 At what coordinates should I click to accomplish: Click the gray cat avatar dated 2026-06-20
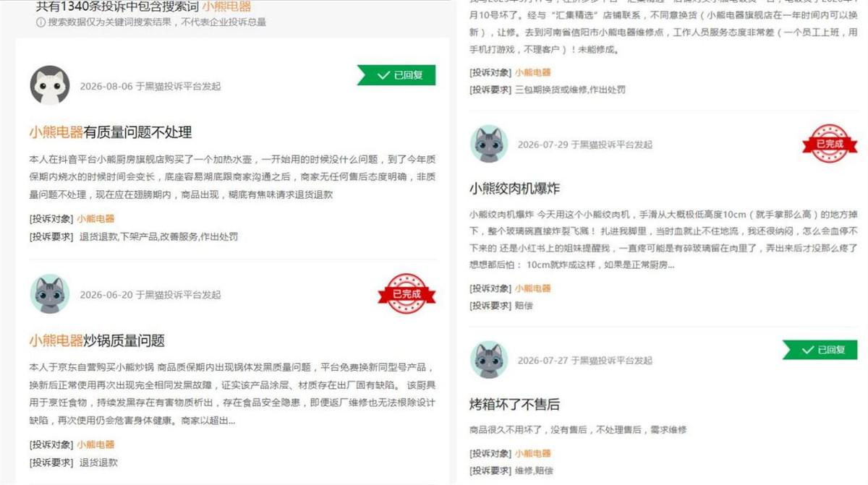pos(50,294)
